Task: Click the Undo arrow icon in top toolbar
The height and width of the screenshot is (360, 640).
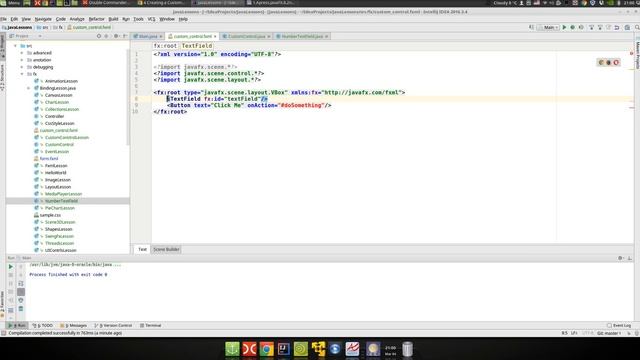Action: (617, 27)
